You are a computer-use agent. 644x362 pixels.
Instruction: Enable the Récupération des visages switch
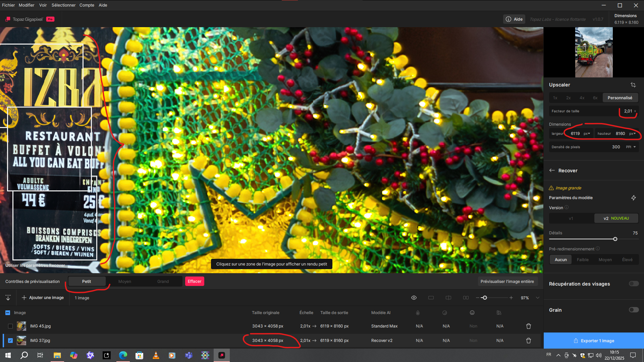633,284
